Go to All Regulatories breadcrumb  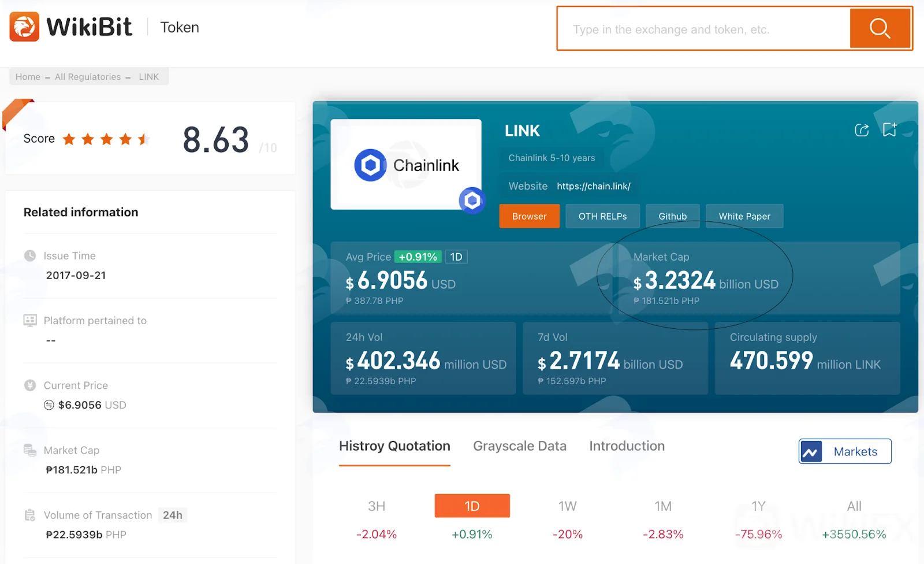click(88, 77)
